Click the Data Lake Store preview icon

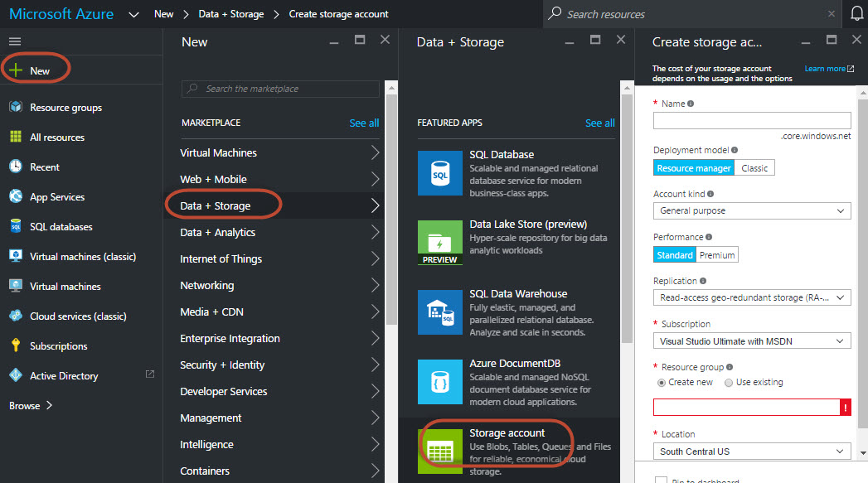click(x=440, y=243)
